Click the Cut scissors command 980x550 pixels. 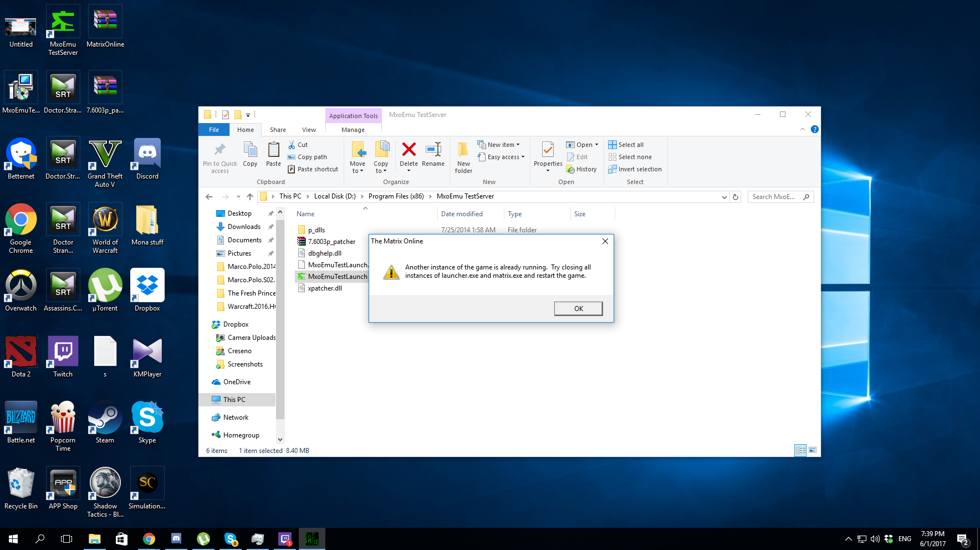[x=298, y=145]
